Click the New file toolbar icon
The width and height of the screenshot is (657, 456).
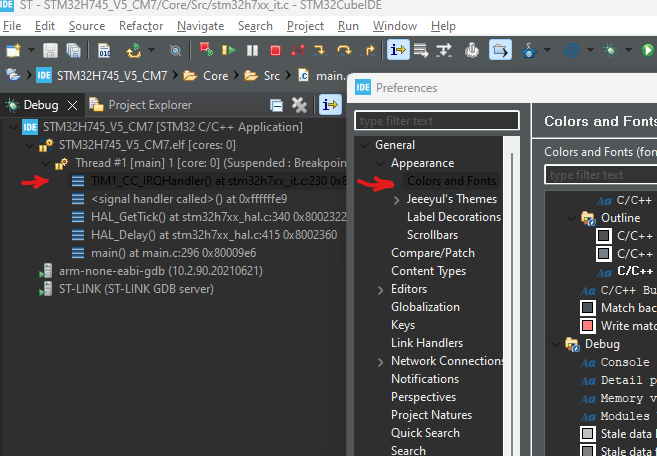pos(13,50)
